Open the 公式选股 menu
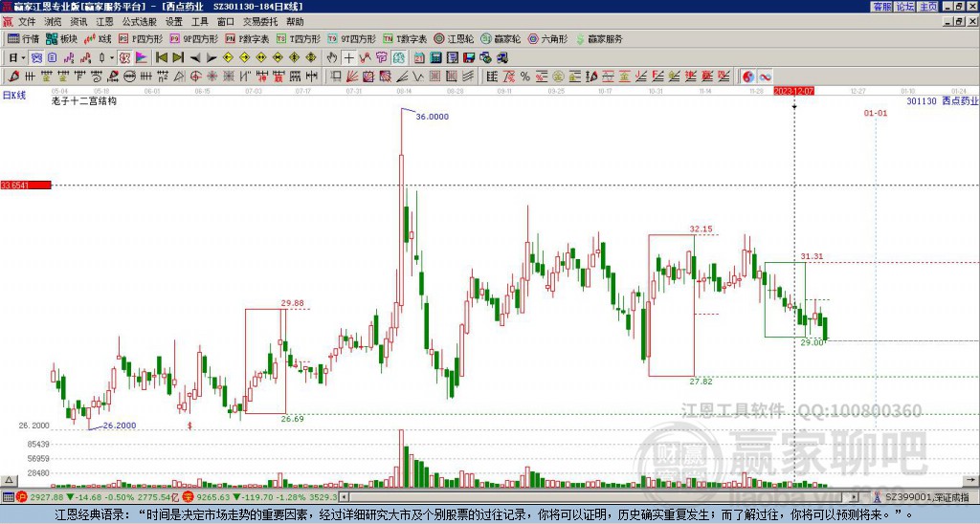The height and width of the screenshot is (524, 980). click(140, 22)
